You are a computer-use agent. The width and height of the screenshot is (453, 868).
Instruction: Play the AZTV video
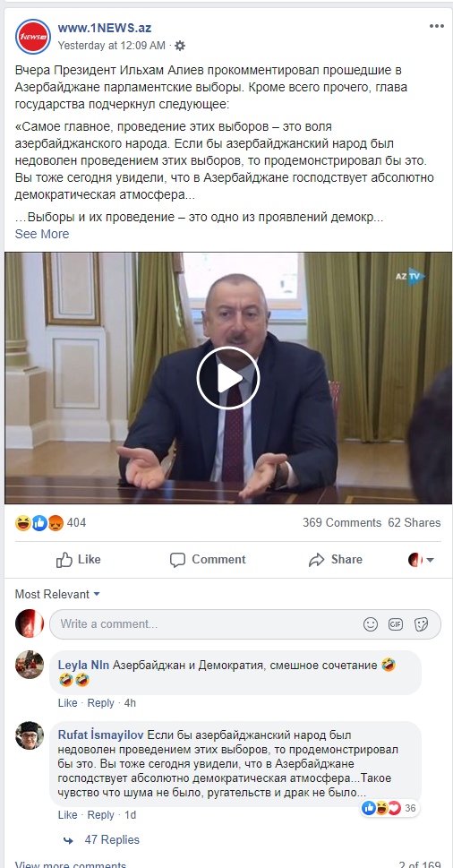coord(228,378)
